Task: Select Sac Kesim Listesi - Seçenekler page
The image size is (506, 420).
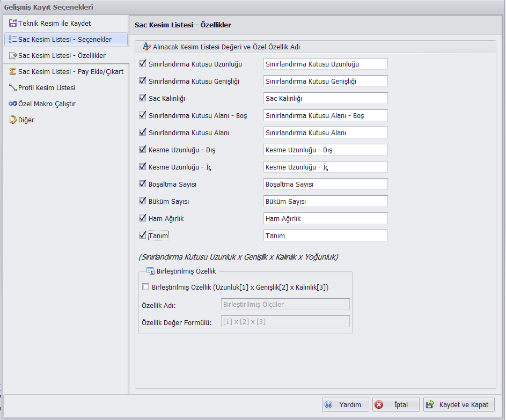Action: (65, 39)
